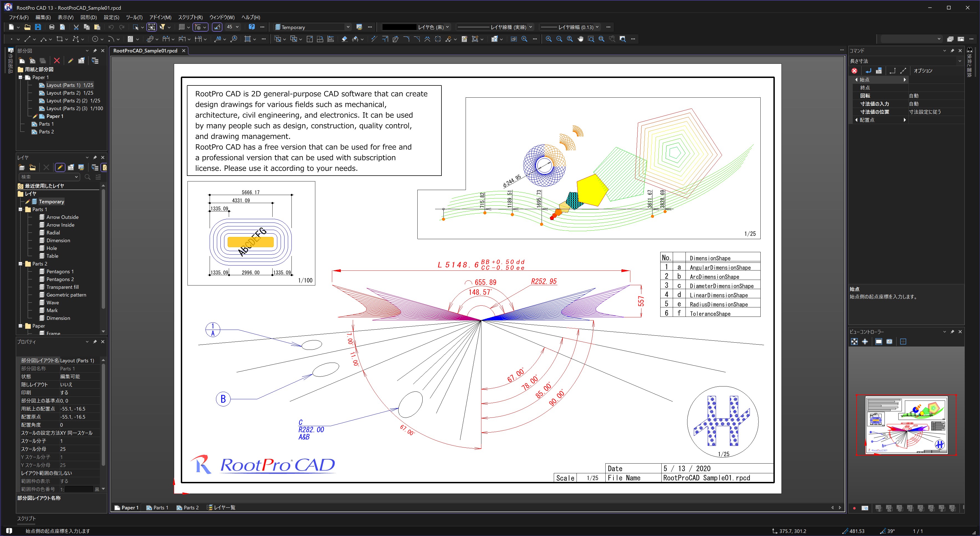
Task: Open file via the folder icon
Action: point(27,27)
